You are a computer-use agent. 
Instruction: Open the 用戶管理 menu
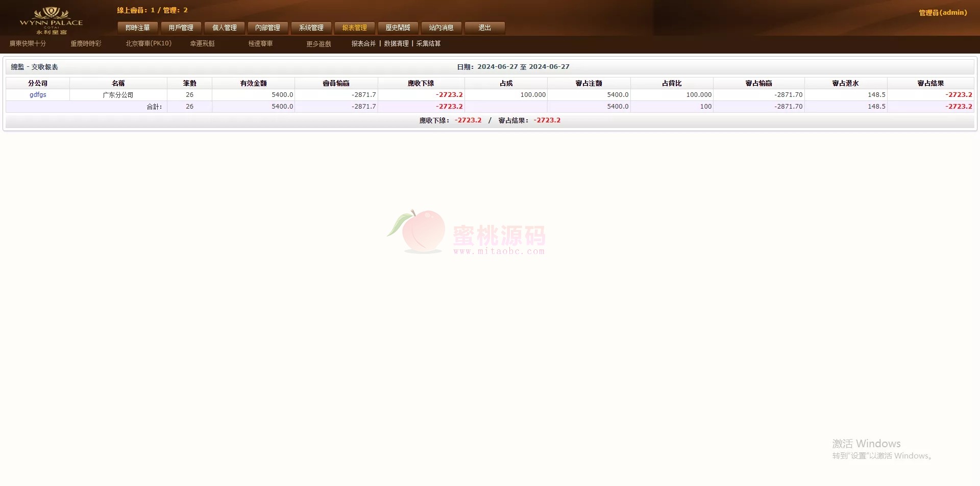click(181, 28)
